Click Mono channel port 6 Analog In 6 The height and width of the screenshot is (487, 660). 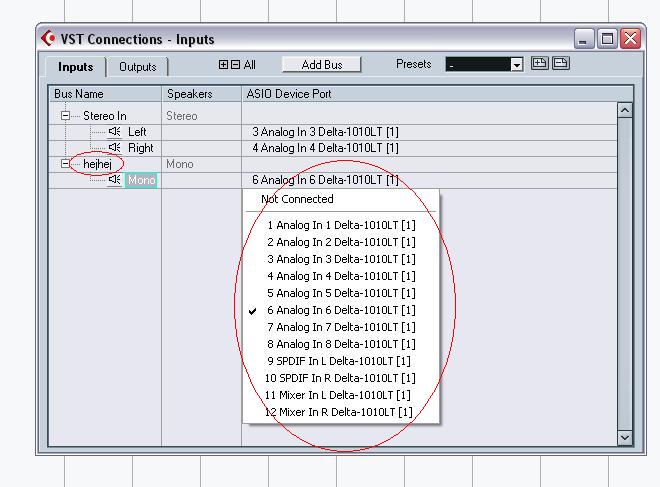coord(325,180)
